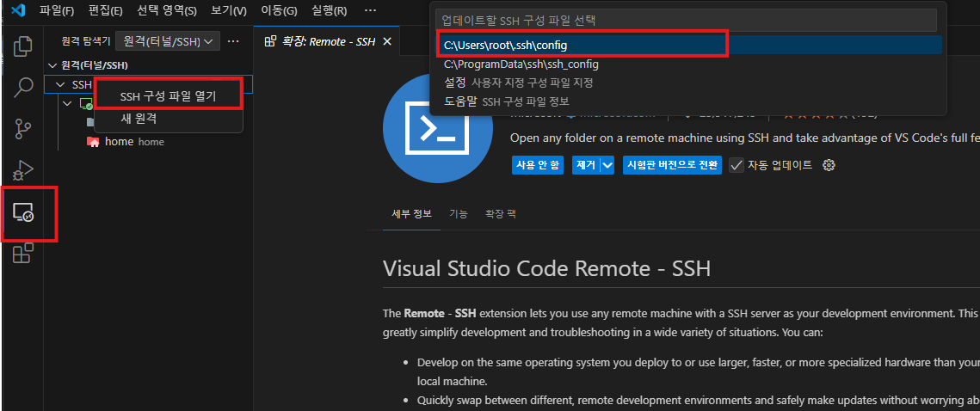Open the Extensions view in activity bar
The image size is (980, 411).
click(x=23, y=253)
